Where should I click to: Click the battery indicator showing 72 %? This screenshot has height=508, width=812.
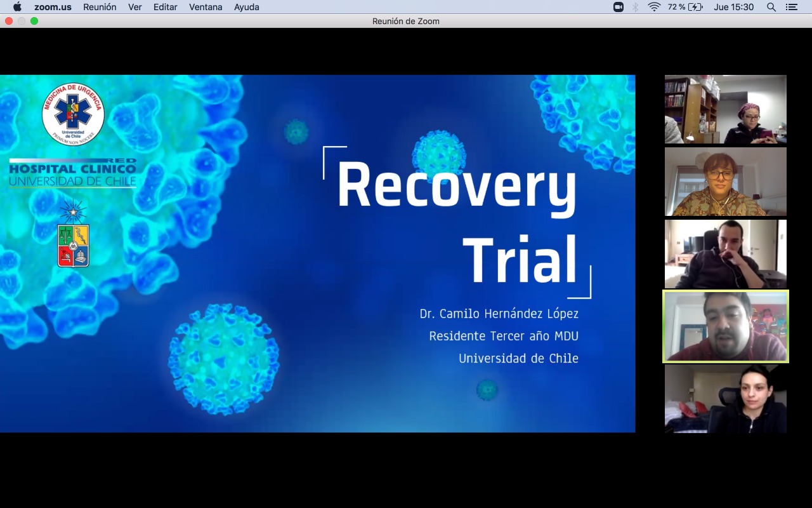(x=685, y=7)
